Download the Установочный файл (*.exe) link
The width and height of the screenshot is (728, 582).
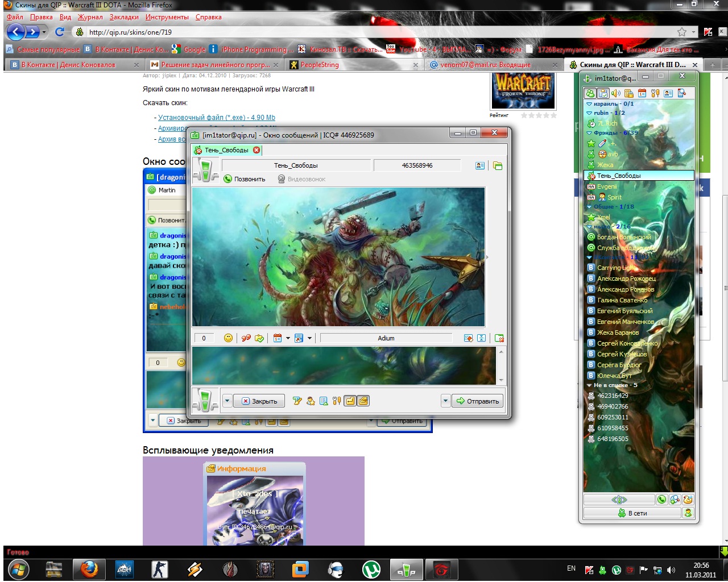217,118
